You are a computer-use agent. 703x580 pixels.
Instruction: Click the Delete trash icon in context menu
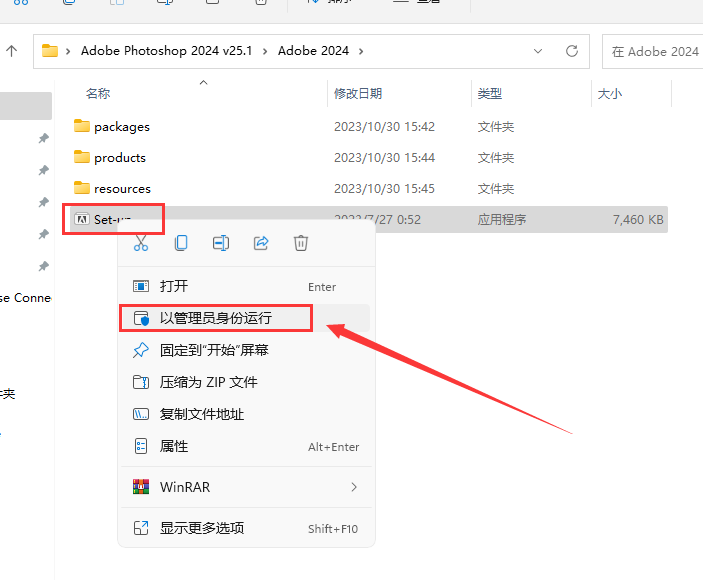pyautogui.click(x=300, y=243)
